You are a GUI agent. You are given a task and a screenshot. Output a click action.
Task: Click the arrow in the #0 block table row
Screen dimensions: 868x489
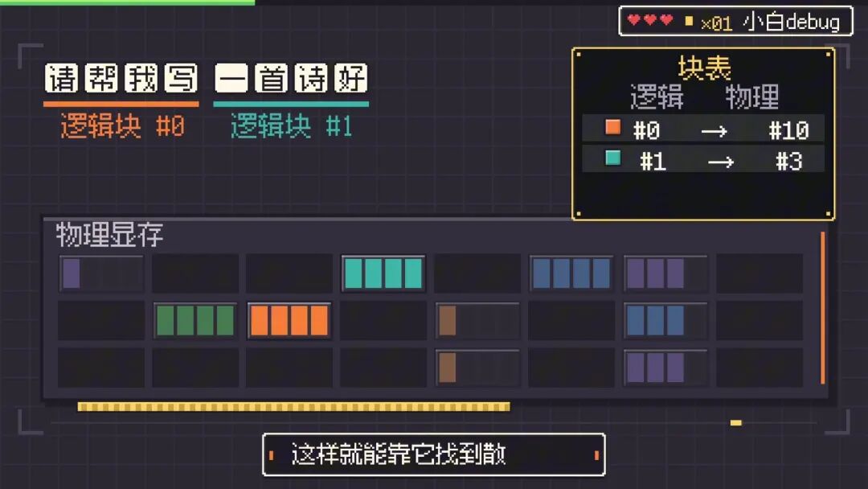coord(714,131)
